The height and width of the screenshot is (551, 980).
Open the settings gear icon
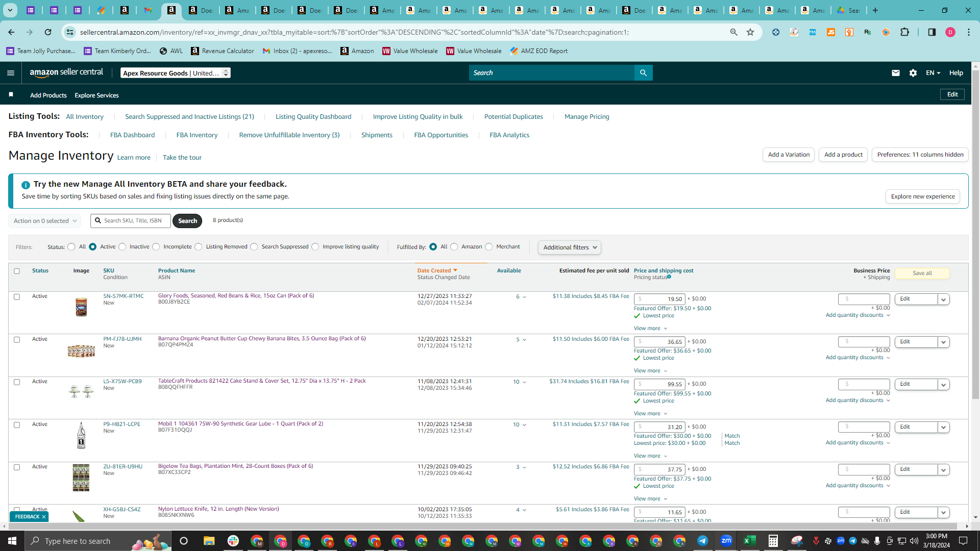(x=913, y=73)
